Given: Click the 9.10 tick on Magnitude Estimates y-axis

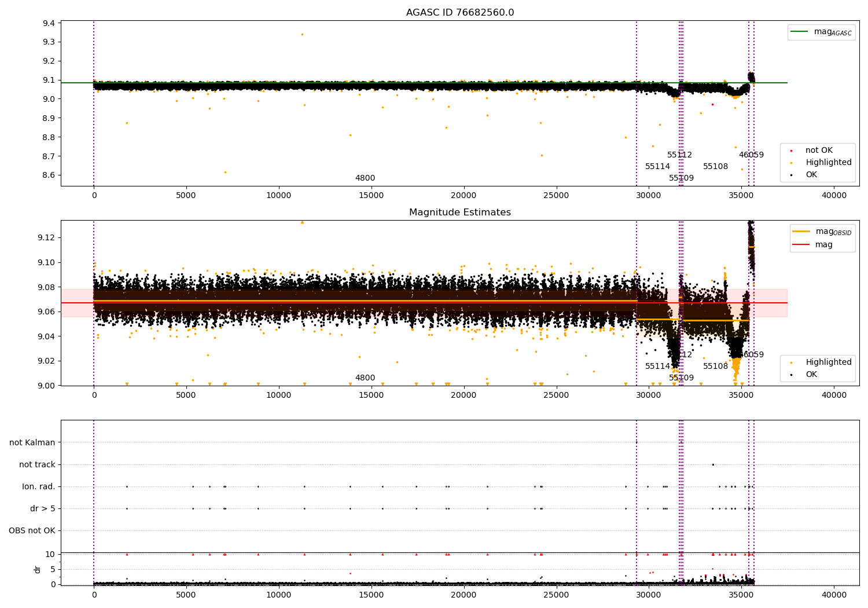Looking at the screenshot, I should coord(47,262).
